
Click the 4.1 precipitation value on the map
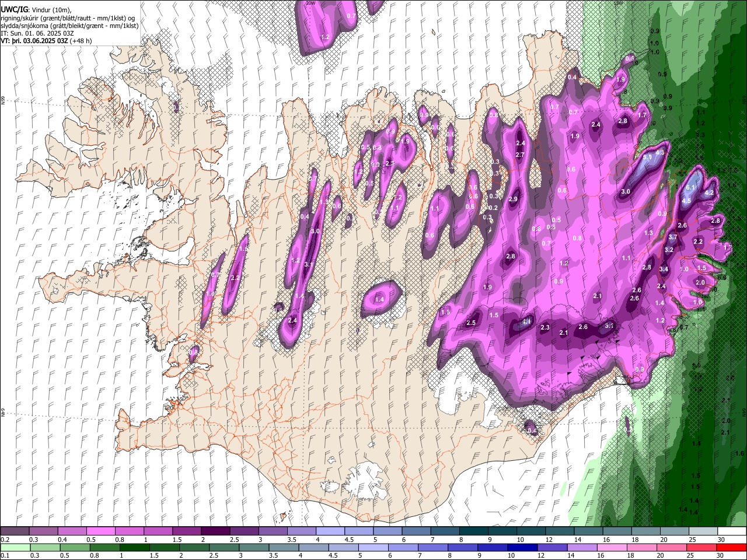click(x=526, y=321)
